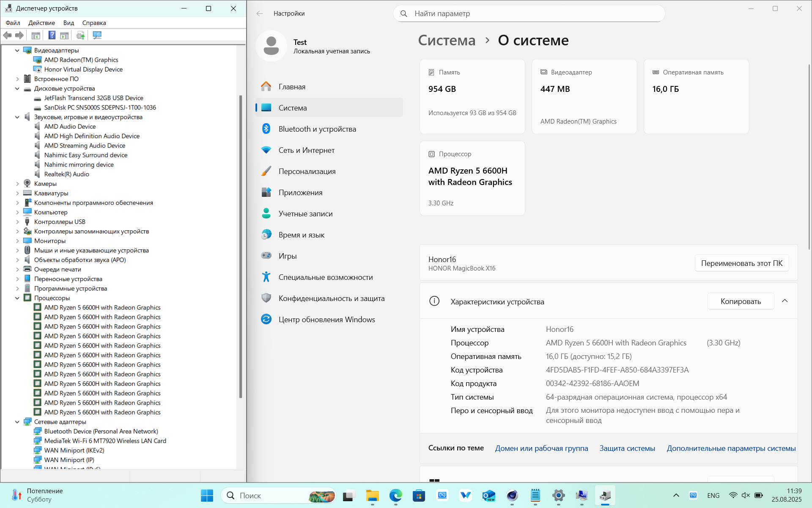Open Microsoft Edge from the taskbar

pos(396,495)
